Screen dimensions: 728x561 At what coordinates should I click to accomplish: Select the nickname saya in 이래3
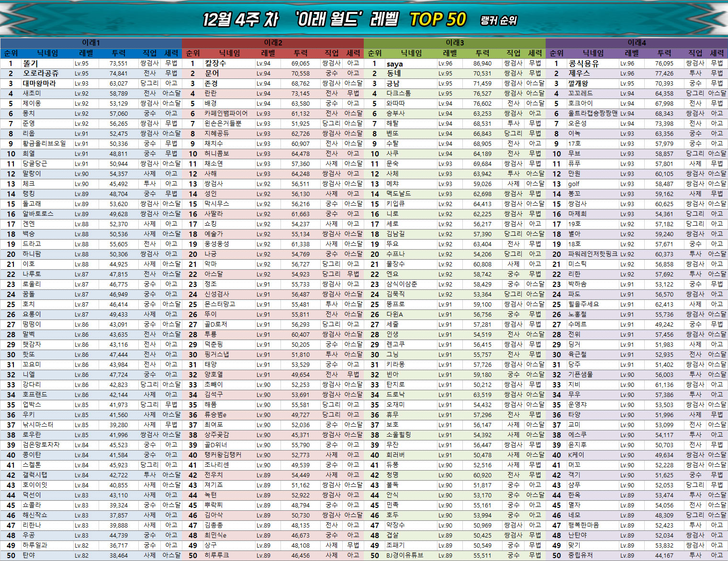tap(394, 64)
